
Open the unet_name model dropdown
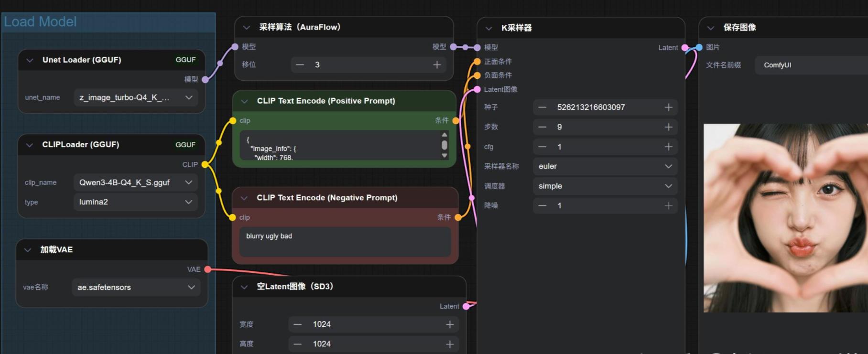pyautogui.click(x=135, y=97)
